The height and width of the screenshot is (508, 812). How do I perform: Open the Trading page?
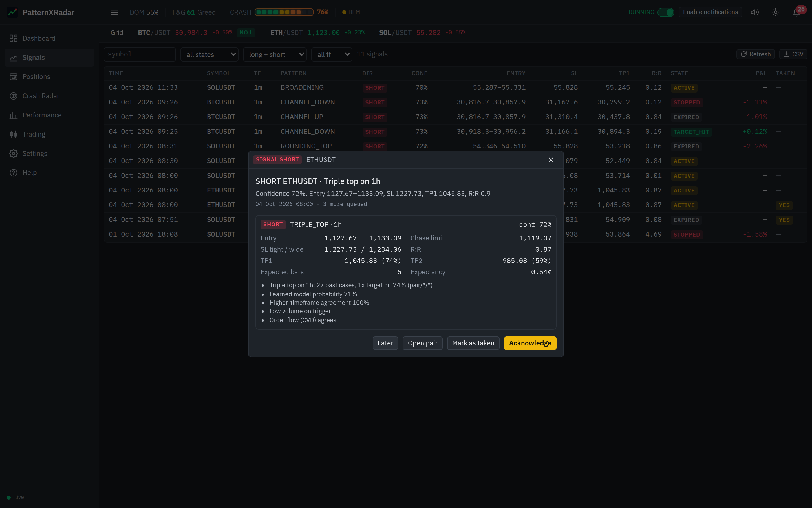[x=49, y=134]
